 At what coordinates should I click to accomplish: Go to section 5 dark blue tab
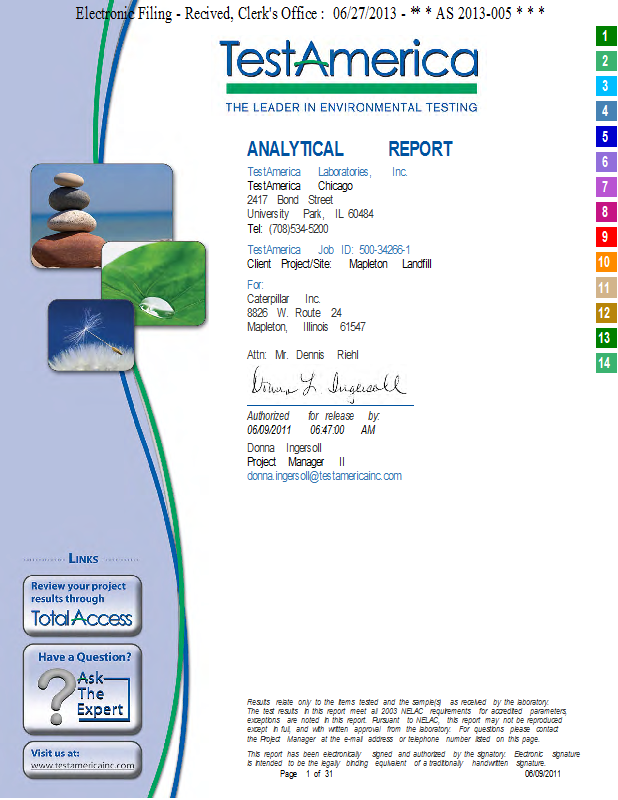(x=606, y=136)
